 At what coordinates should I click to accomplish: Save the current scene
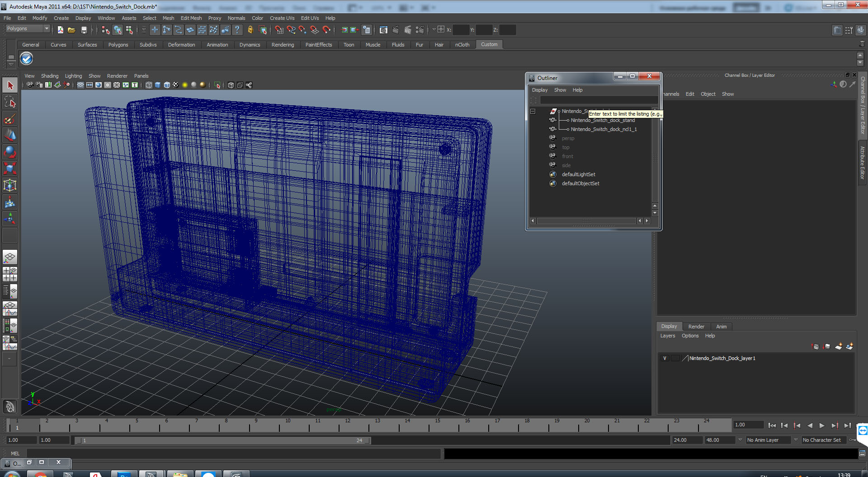tap(84, 30)
